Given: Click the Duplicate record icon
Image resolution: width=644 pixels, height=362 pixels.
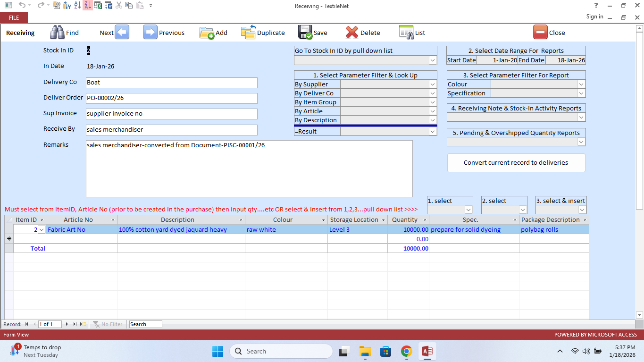Looking at the screenshot, I should pyautogui.click(x=248, y=33).
